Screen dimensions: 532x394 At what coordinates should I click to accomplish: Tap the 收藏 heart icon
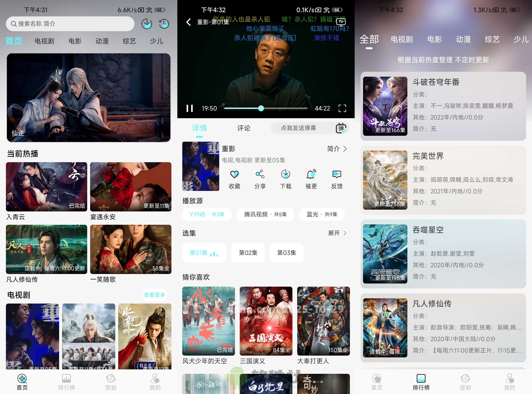tap(234, 175)
